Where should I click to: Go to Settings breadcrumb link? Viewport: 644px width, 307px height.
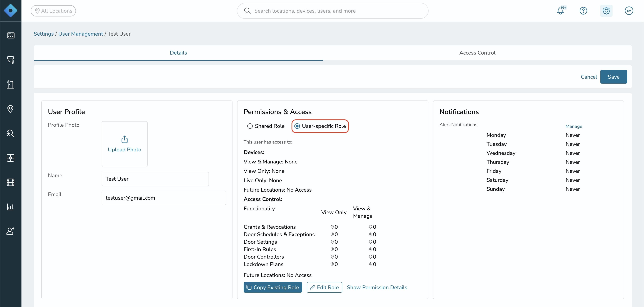click(44, 34)
